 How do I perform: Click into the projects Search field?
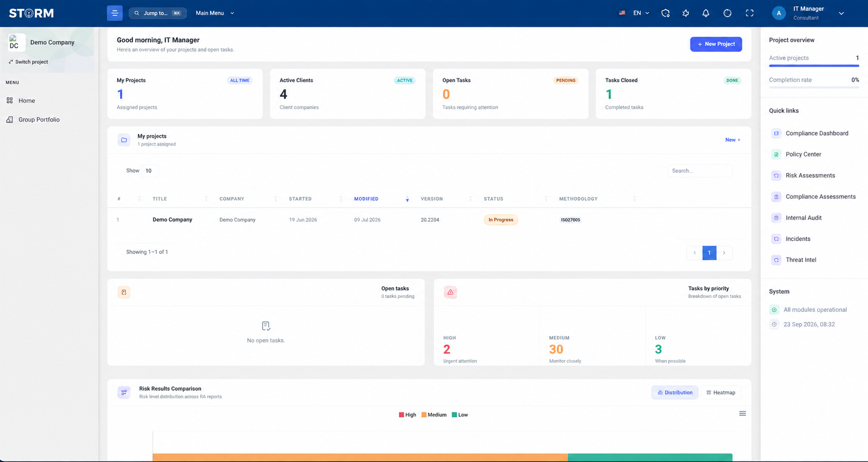[700, 171]
